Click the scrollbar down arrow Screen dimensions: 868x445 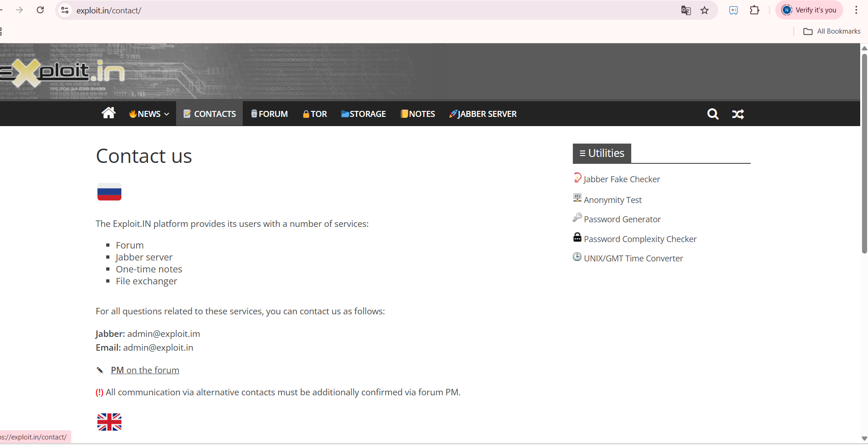pyautogui.click(x=864, y=439)
